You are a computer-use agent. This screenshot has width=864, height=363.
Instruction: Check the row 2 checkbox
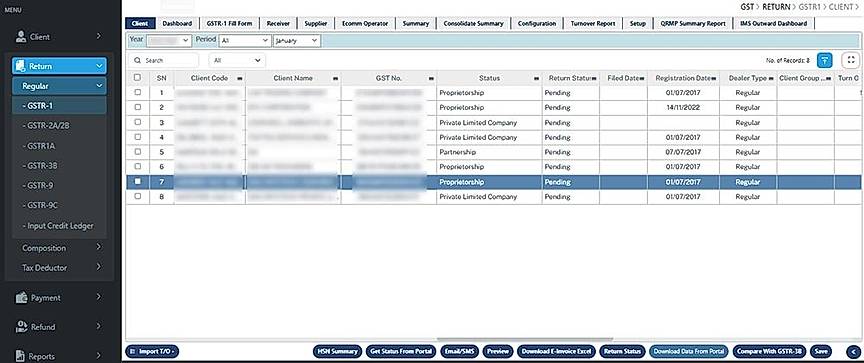click(x=137, y=107)
